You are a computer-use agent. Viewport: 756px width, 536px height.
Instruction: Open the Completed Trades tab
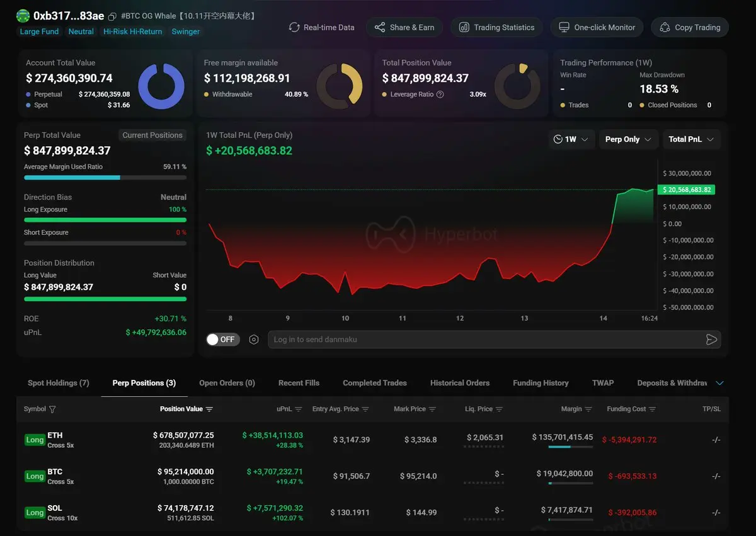[x=375, y=383]
